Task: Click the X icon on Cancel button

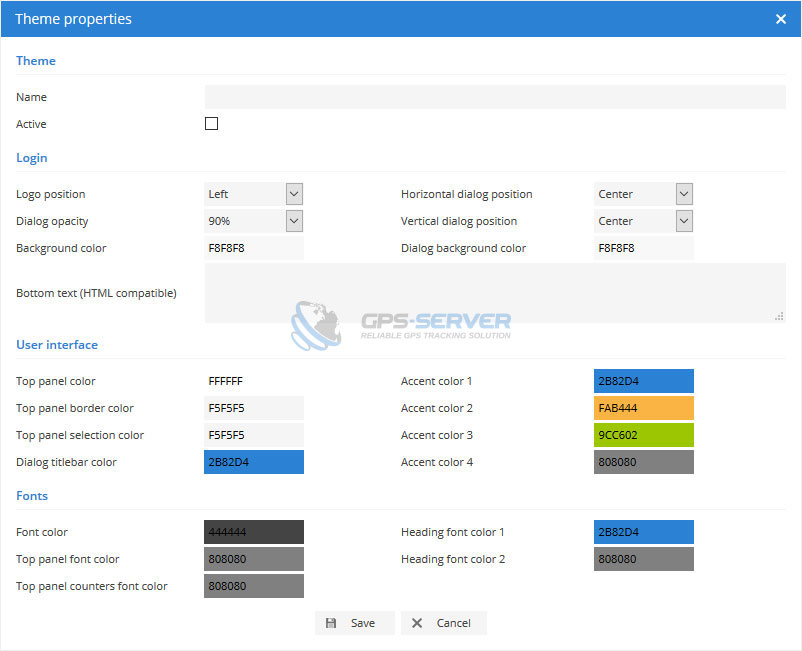Action: click(417, 623)
